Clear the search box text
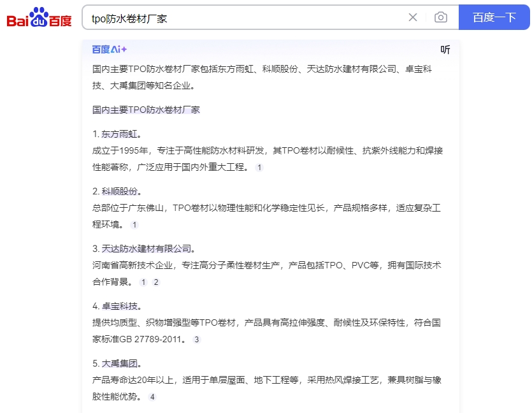This screenshot has height=413, width=532. [413, 17]
